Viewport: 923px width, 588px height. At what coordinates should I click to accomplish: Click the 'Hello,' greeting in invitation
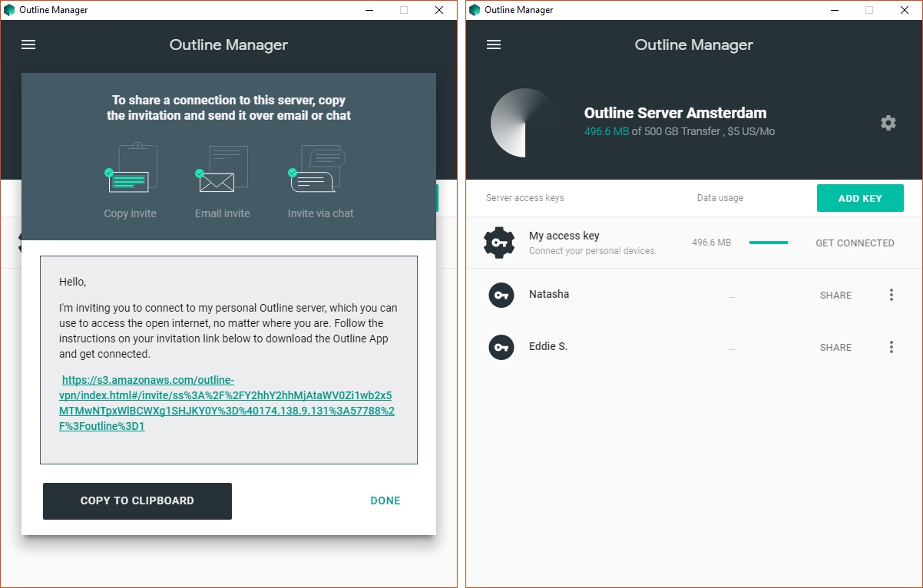73,282
